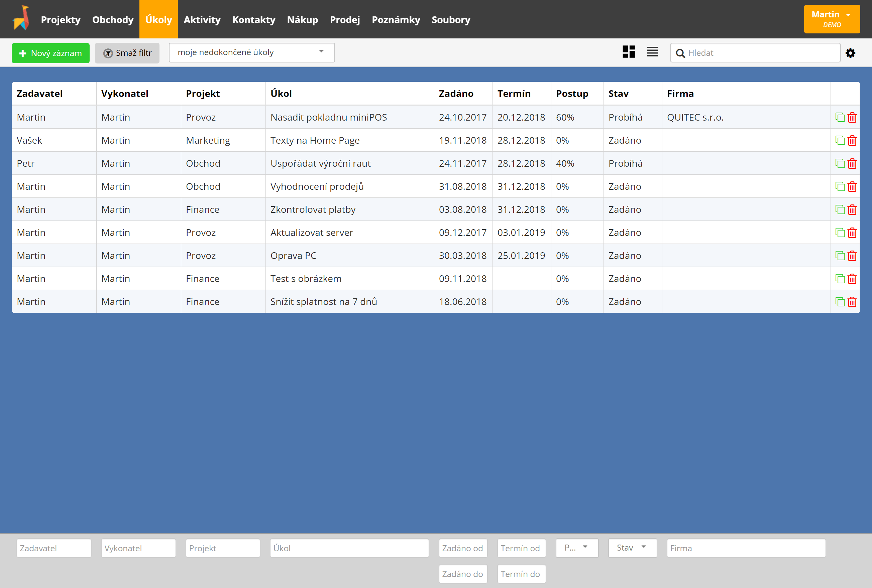The height and width of the screenshot is (588, 872).
Task: Open the Soubory section
Action: point(451,19)
